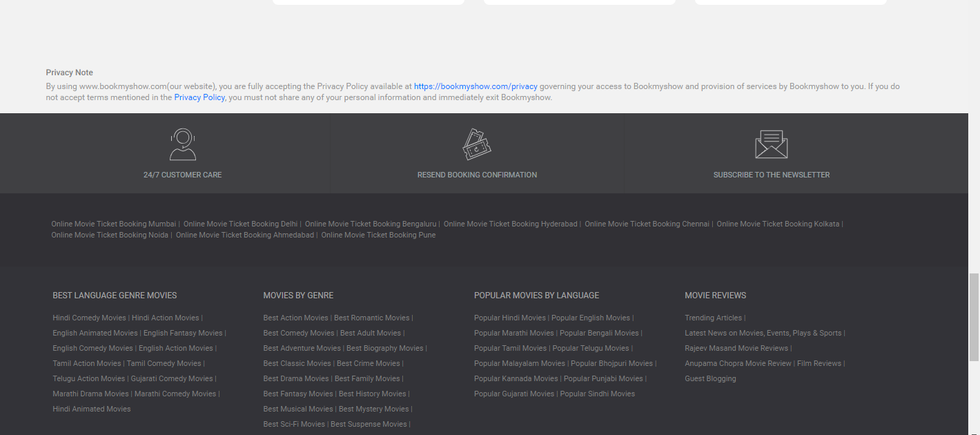Image resolution: width=980 pixels, height=435 pixels.
Task: Open Online Movie Ticket Booking Delhi
Action: [x=241, y=224]
